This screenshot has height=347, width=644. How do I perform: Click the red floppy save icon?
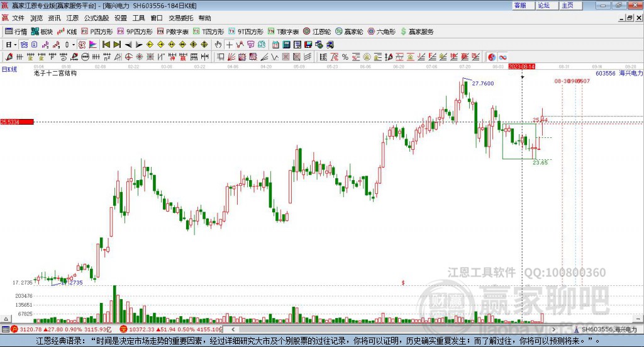[x=308, y=45]
